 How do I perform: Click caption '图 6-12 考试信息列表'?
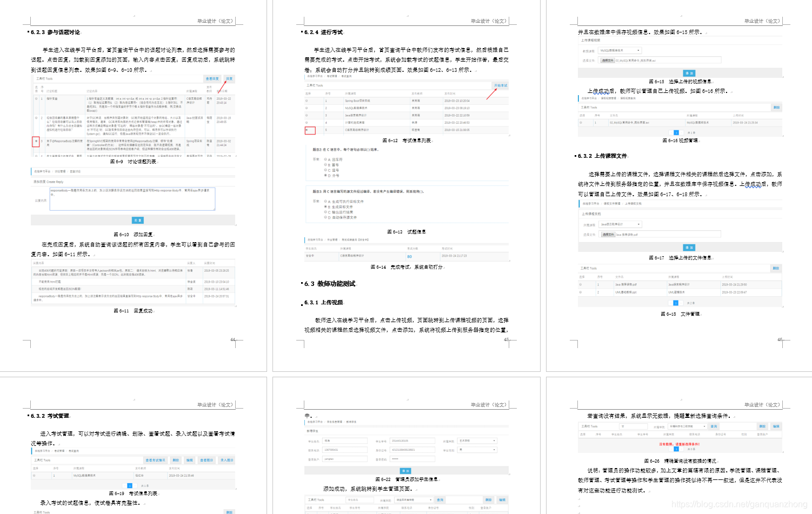(407, 141)
